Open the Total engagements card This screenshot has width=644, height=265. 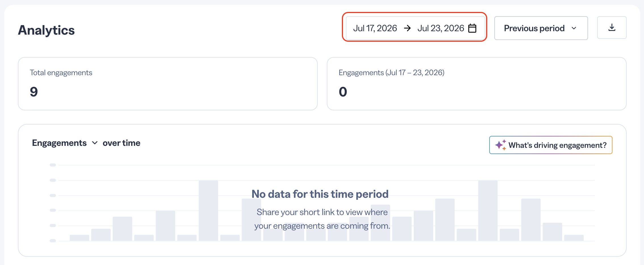(x=168, y=84)
